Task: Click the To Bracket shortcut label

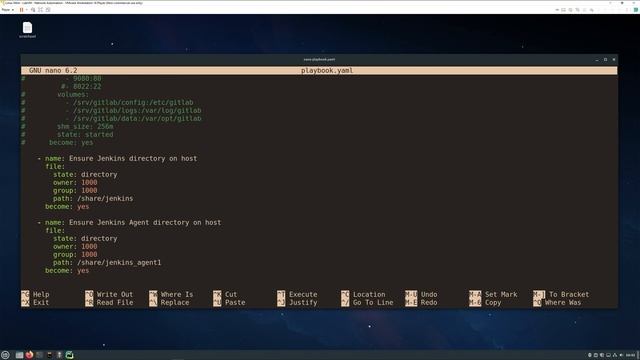Action: 569,294
